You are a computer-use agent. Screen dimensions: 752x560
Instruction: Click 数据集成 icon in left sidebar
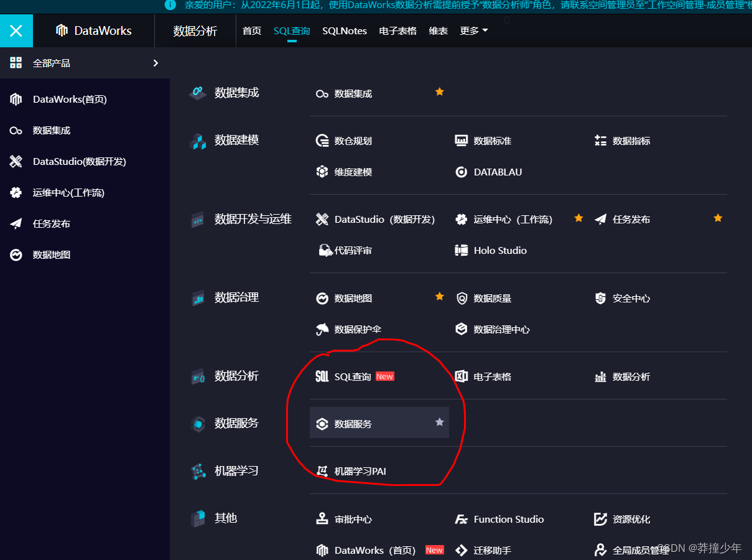point(16,131)
